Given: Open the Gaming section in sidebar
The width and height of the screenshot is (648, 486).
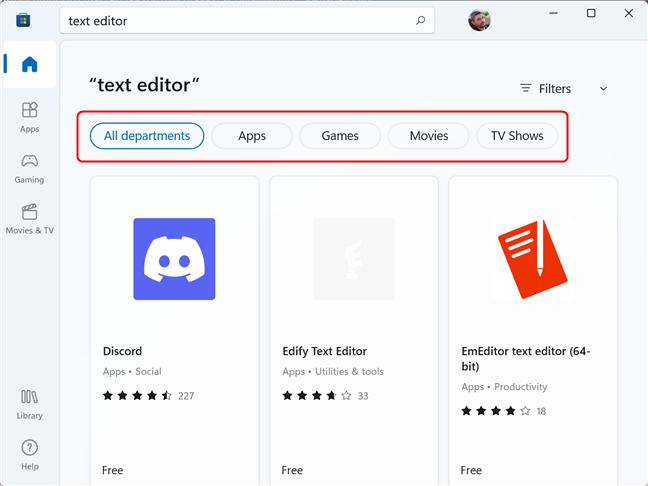Looking at the screenshot, I should (x=29, y=169).
